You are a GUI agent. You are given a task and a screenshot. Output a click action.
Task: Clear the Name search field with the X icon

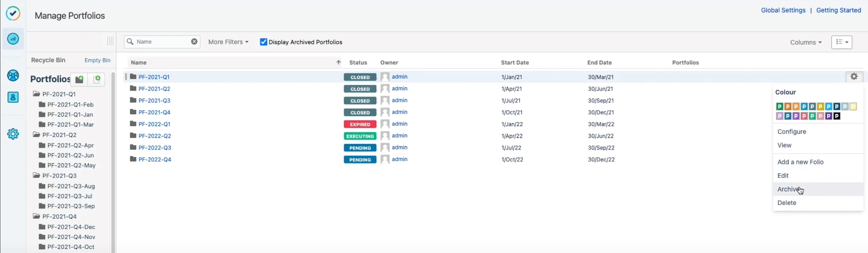coord(194,41)
